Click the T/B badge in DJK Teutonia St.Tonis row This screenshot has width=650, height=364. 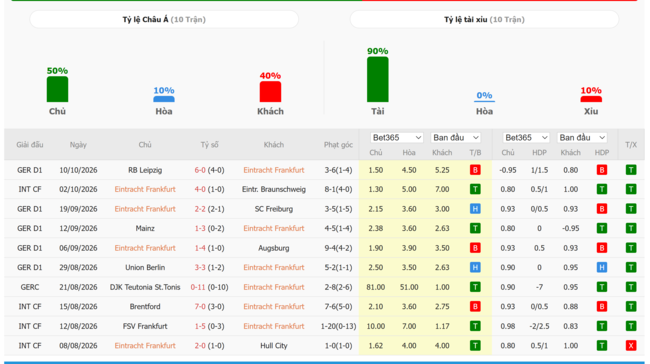pos(475,287)
